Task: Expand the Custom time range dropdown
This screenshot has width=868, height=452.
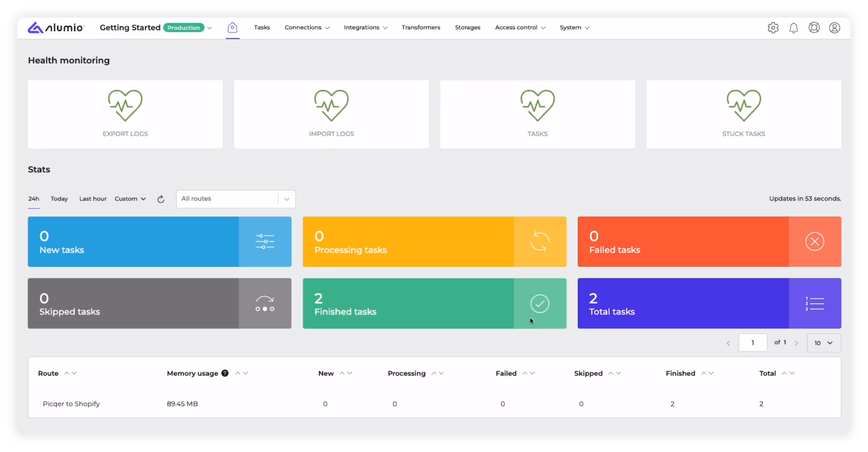Action: click(130, 199)
